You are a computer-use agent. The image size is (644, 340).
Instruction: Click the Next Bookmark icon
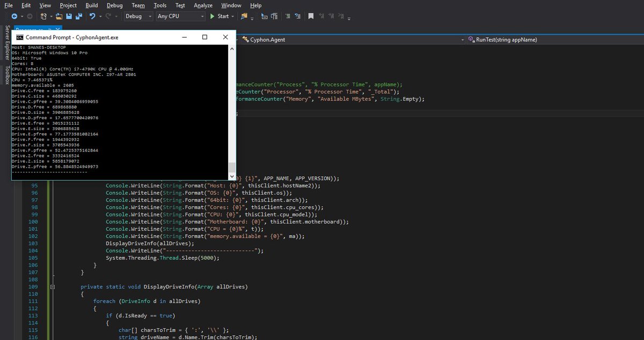[331, 16]
